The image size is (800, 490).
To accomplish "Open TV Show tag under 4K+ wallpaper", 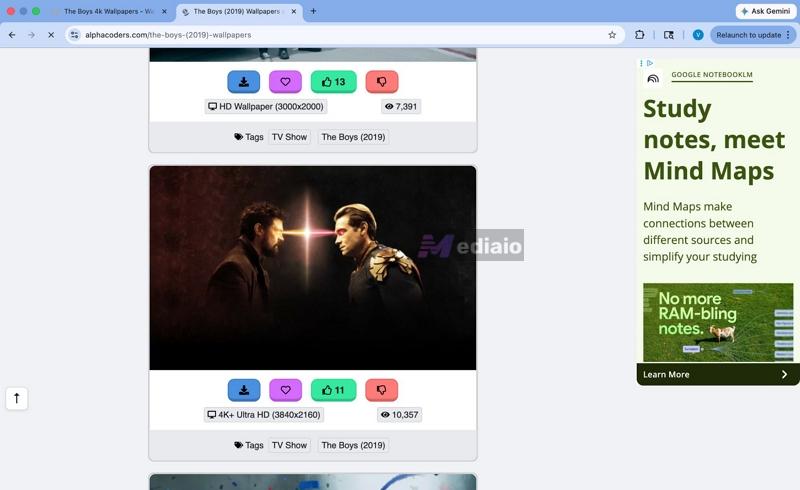I will click(289, 445).
